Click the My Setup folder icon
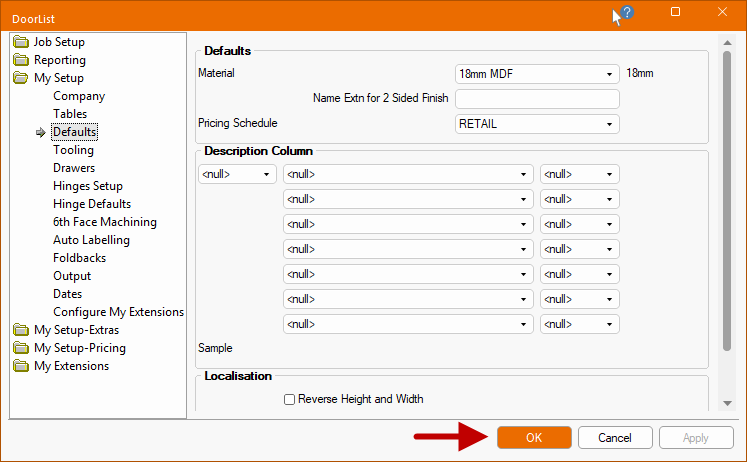Screen dimensions: 747x462 coord(21,78)
